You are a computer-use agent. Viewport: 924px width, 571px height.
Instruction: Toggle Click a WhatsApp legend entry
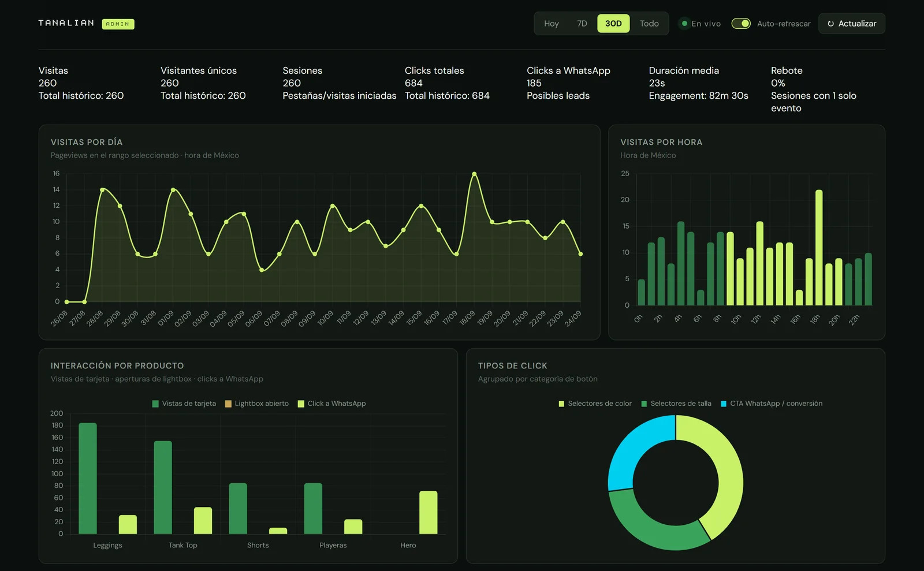point(331,404)
